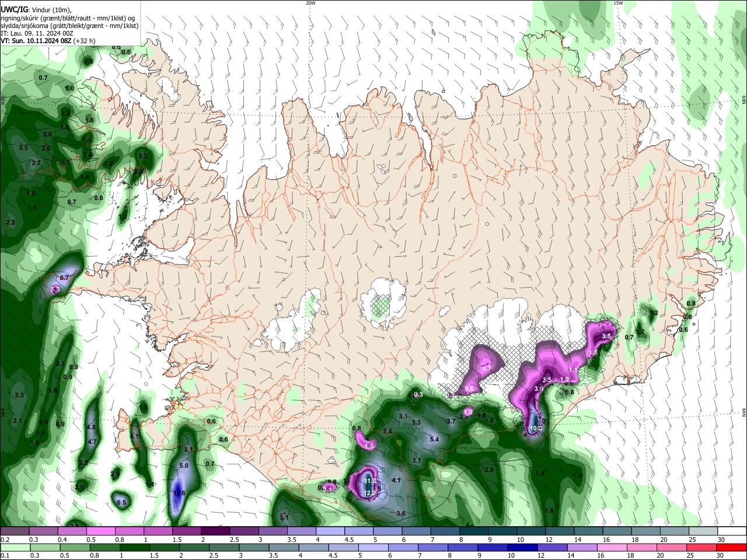The height and width of the screenshot is (560, 747).
Task: Click the 4.7 precipitation value on the map
Action: point(92,442)
